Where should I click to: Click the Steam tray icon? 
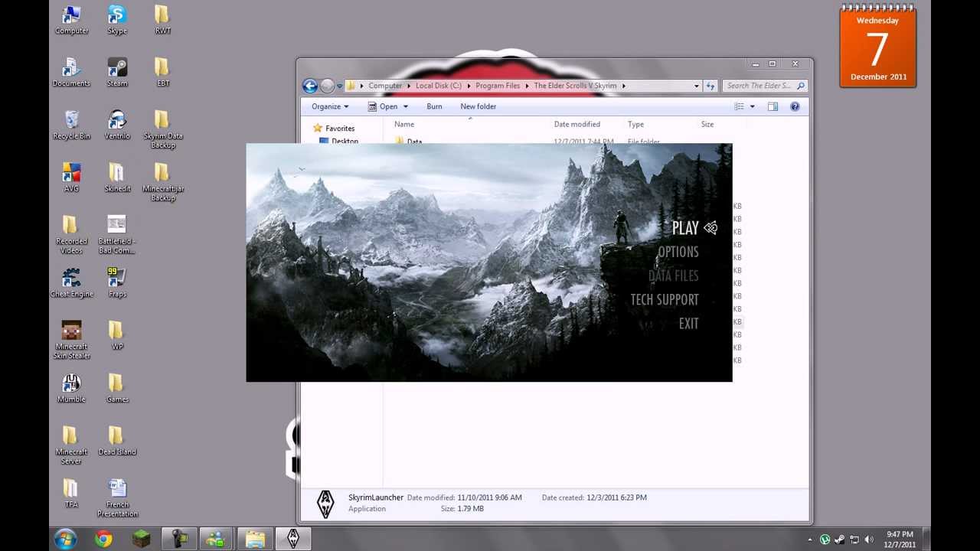coord(840,540)
